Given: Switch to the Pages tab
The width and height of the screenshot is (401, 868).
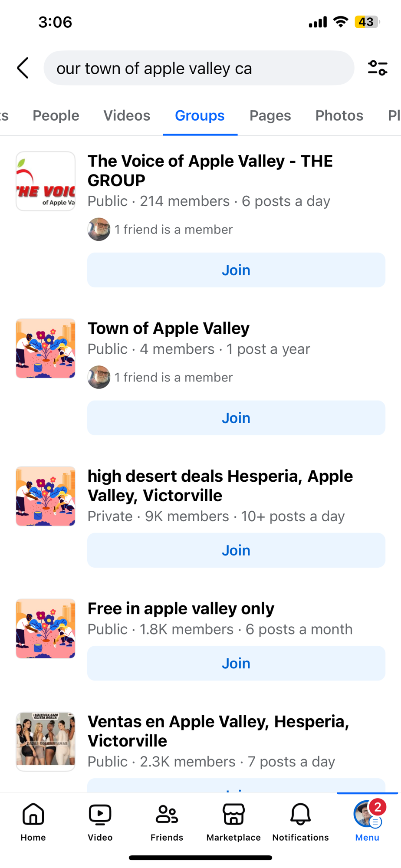Looking at the screenshot, I should pyautogui.click(x=270, y=115).
